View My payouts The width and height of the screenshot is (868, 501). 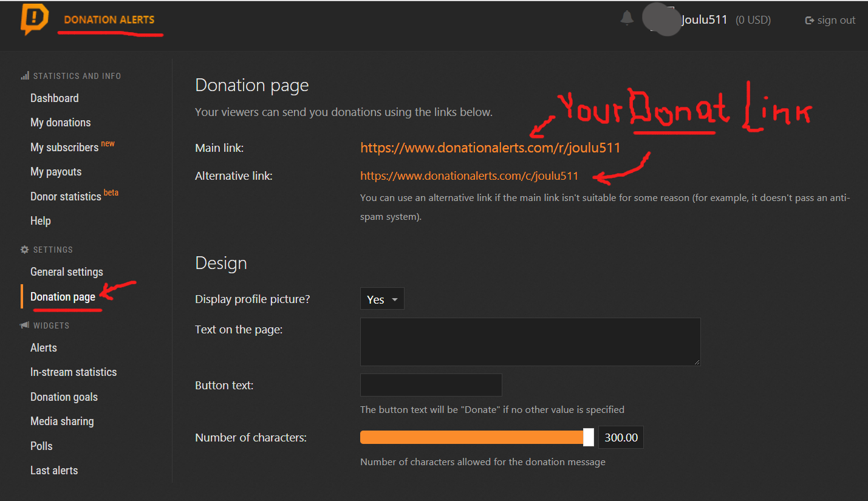[x=56, y=172]
